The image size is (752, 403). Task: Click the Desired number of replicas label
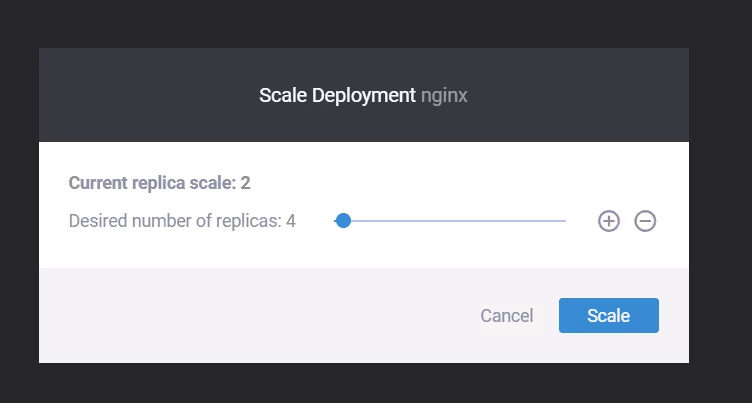[x=175, y=221]
